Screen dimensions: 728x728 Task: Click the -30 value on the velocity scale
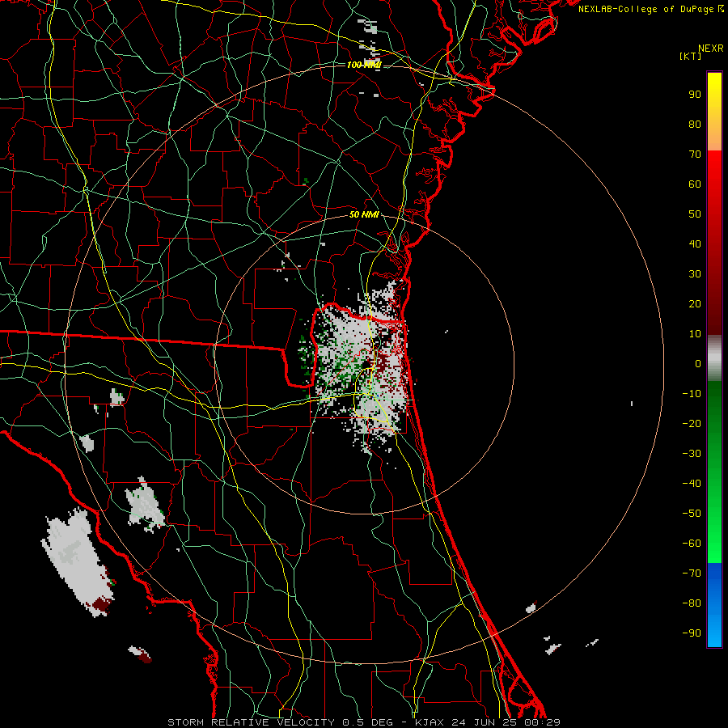click(x=692, y=454)
